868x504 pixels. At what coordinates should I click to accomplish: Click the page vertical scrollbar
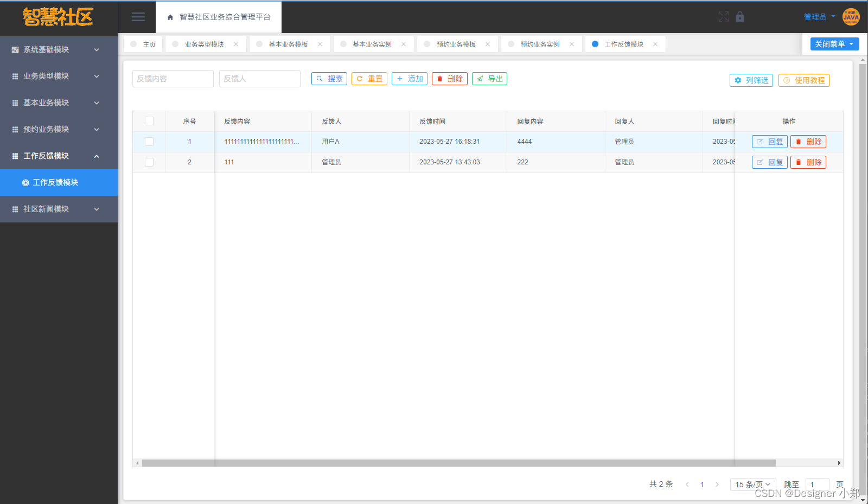click(863, 279)
